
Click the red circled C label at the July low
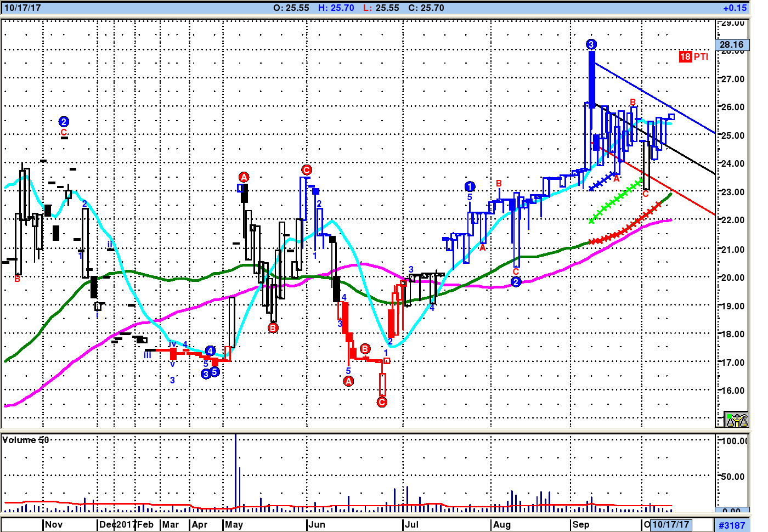382,402
